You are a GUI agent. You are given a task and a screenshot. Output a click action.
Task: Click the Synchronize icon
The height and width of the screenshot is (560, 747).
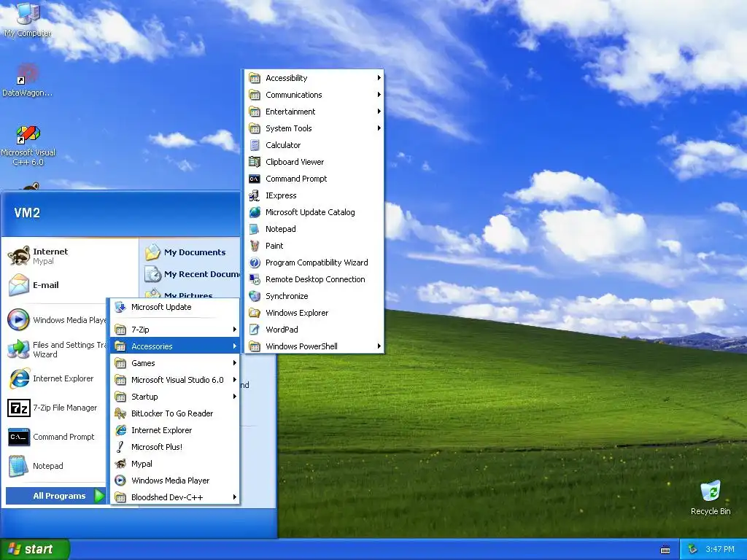tap(255, 296)
